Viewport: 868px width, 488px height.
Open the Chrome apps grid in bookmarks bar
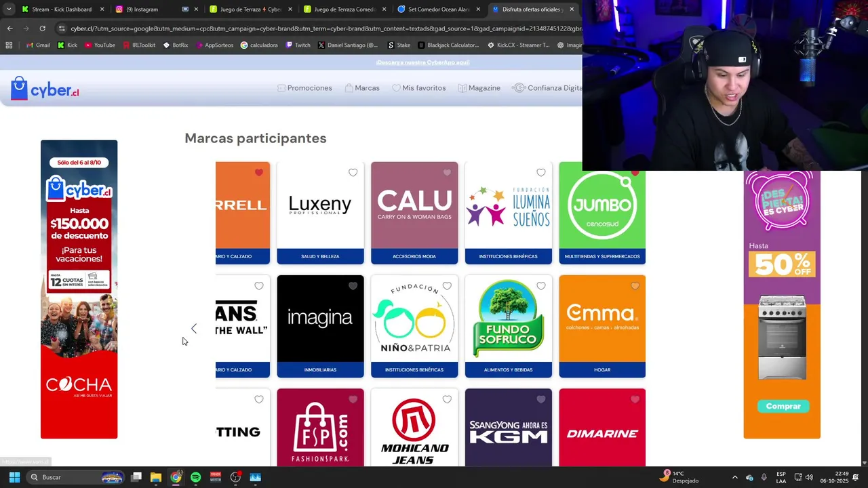[9, 45]
